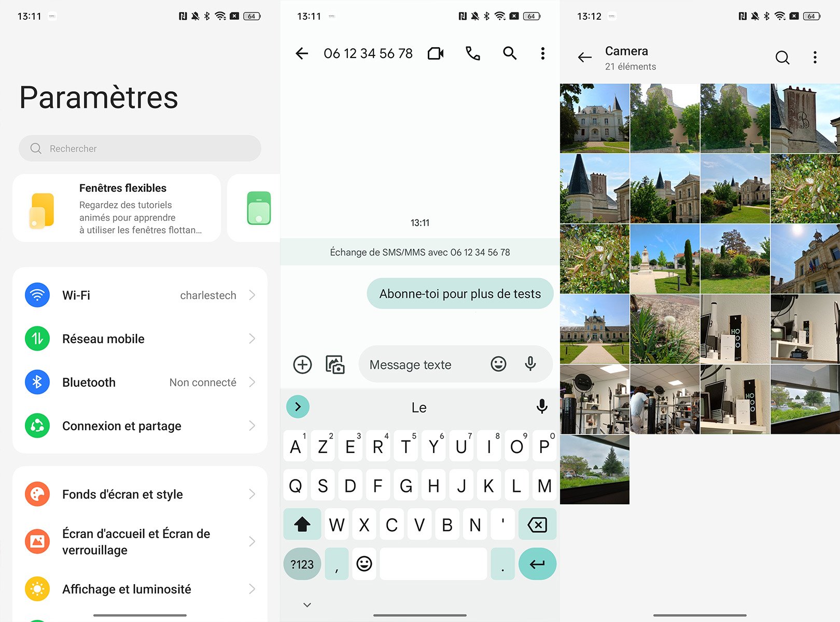Image resolution: width=840 pixels, height=622 pixels.
Task: Call 06 12 34 56 78 via phone icon
Action: point(473,53)
